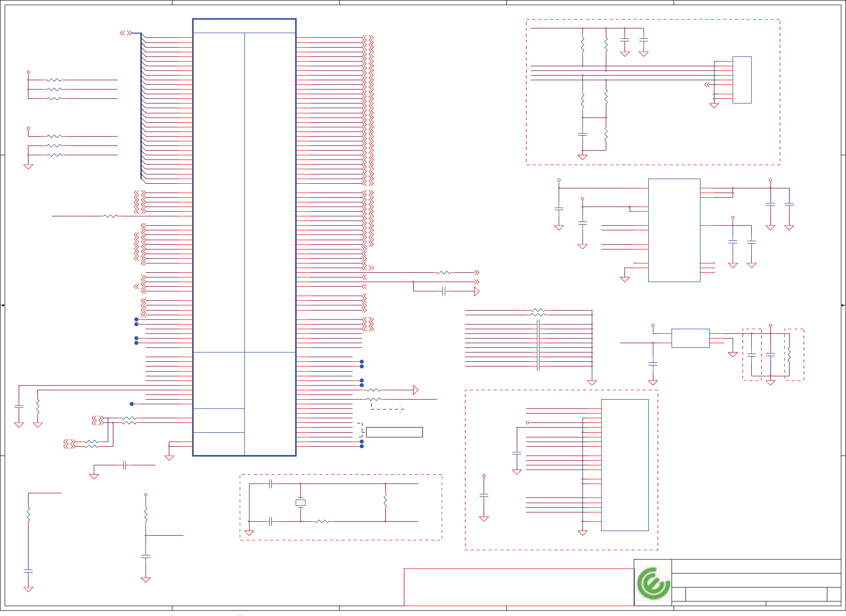This screenshot has width=846, height=616.
Task: Select the large blue main IC symbol
Action: pyautogui.click(x=244, y=237)
